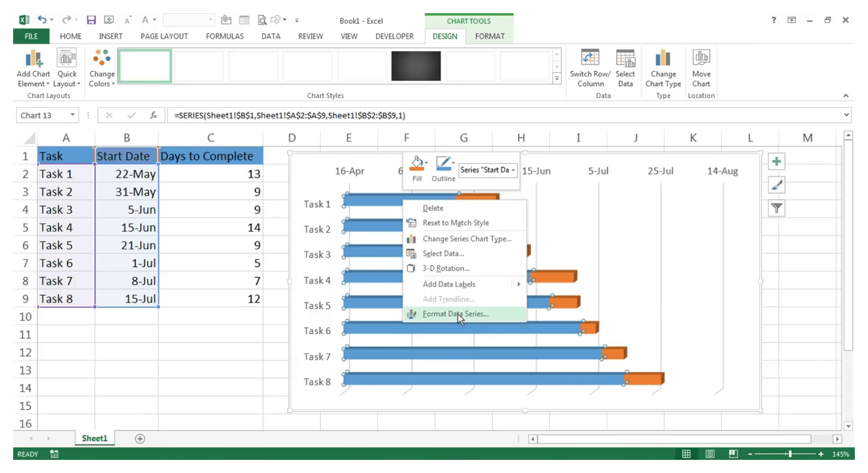Screen dimensions: 868x473
Task: Click Select Data context menu option
Action: click(442, 253)
